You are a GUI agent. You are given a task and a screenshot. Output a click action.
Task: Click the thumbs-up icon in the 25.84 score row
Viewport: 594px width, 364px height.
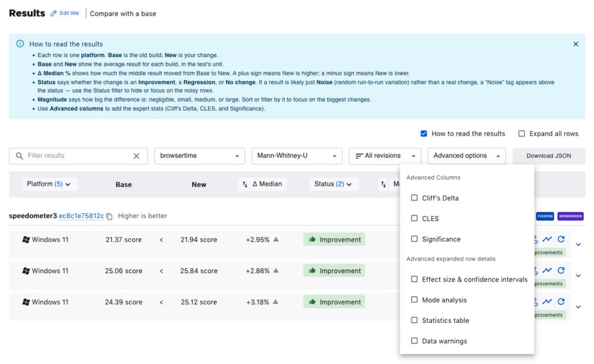(x=312, y=270)
